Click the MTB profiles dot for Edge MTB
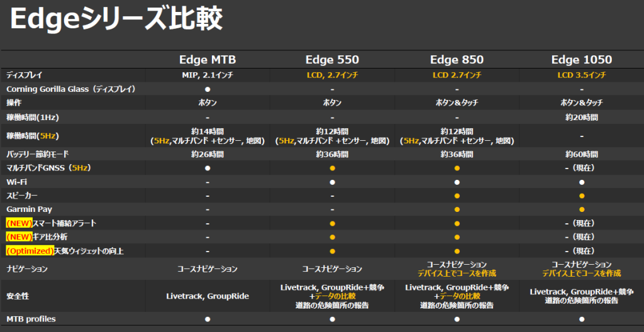 [208, 319]
